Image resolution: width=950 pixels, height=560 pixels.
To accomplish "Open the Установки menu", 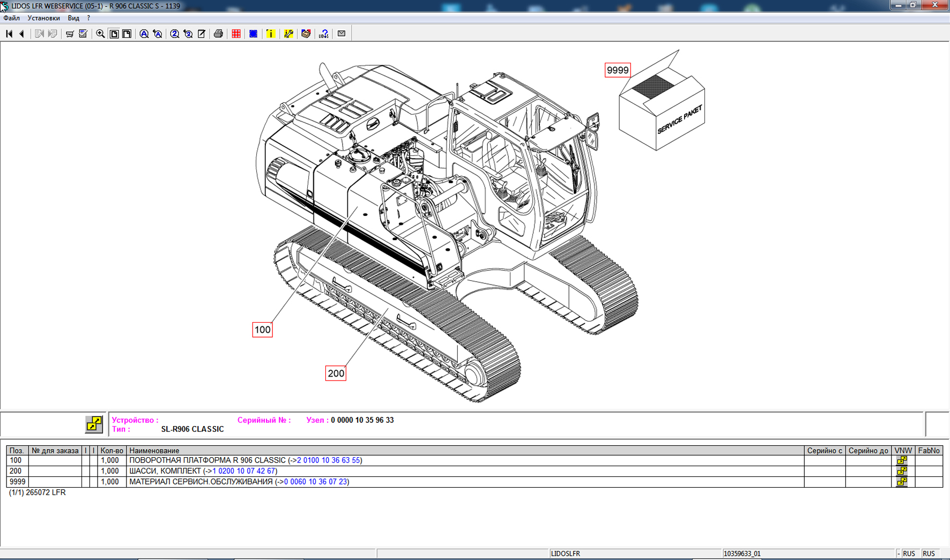I will click(x=43, y=18).
